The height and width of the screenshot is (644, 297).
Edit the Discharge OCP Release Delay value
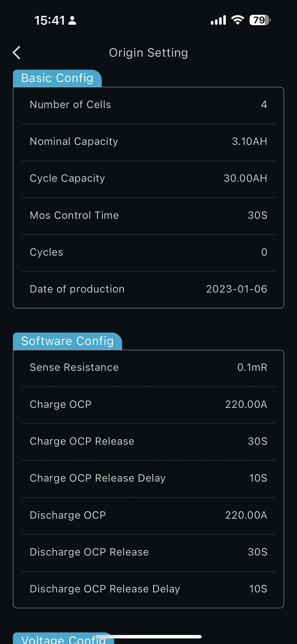[258, 589]
